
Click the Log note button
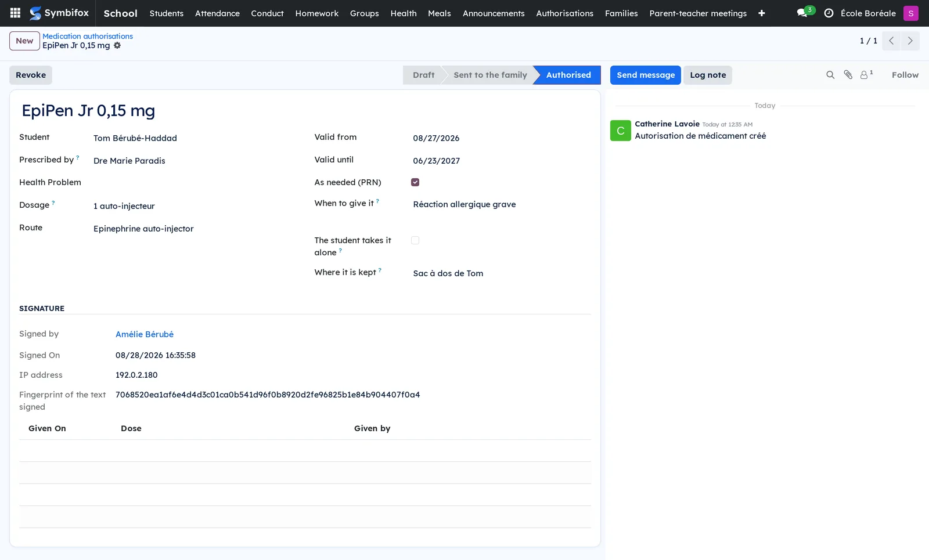tap(708, 75)
